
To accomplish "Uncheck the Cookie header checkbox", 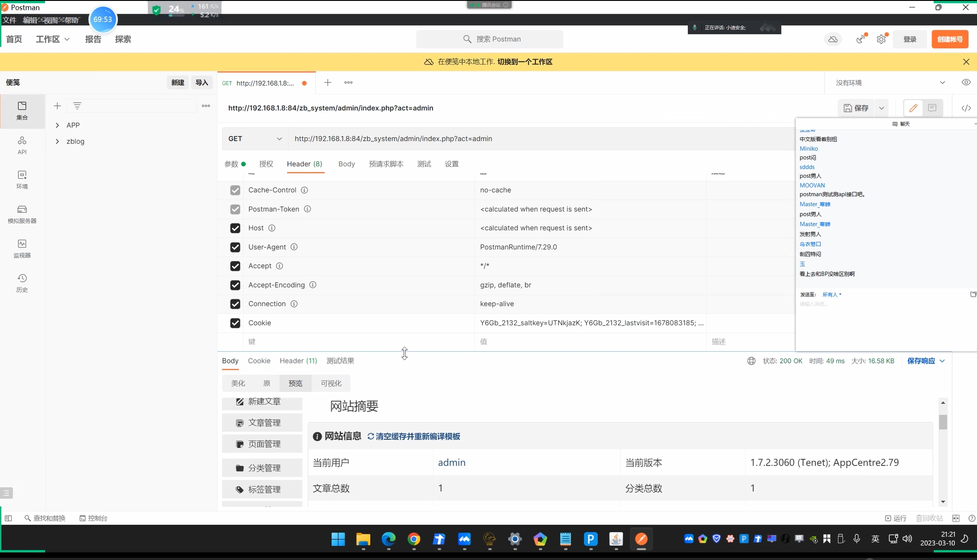I will (x=235, y=323).
